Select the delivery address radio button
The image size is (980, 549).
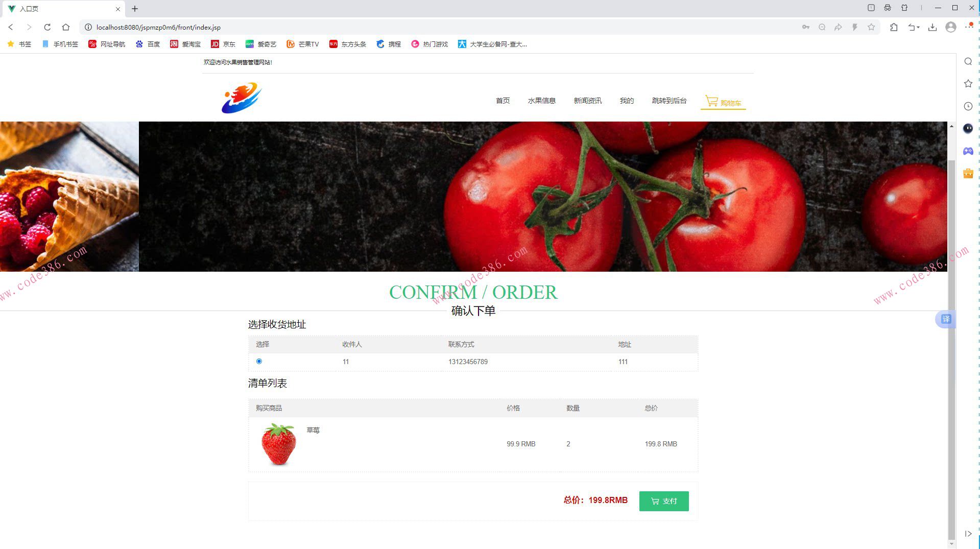click(259, 361)
